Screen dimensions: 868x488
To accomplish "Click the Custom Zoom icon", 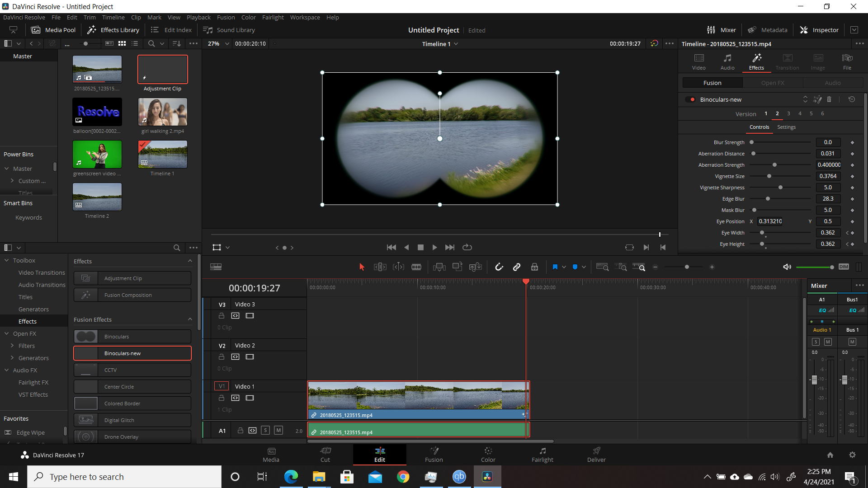I will (x=639, y=267).
